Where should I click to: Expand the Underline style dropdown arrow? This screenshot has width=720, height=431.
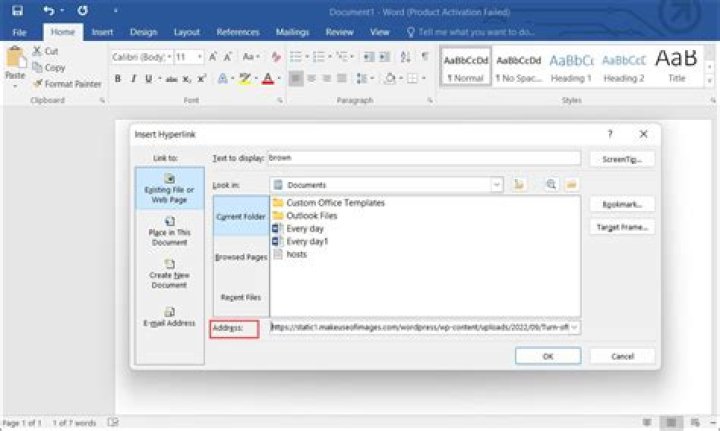coord(159,79)
